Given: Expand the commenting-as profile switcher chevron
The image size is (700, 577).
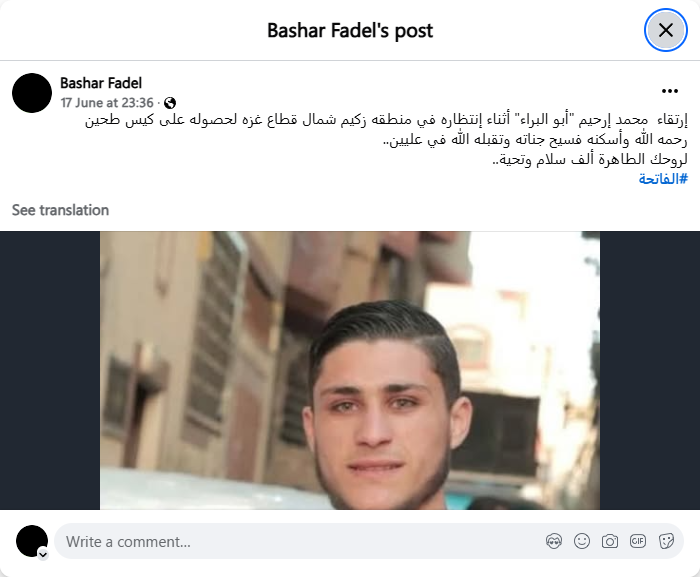Looking at the screenshot, I should coord(43,555).
